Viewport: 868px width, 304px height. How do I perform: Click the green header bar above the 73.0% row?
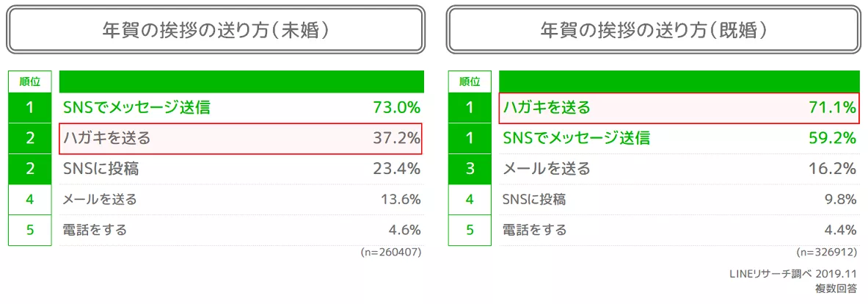[241, 81]
